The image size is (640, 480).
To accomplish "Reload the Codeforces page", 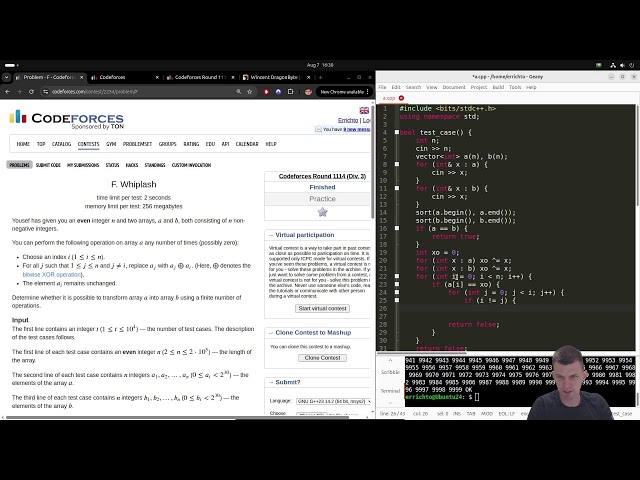I will click(x=31, y=92).
